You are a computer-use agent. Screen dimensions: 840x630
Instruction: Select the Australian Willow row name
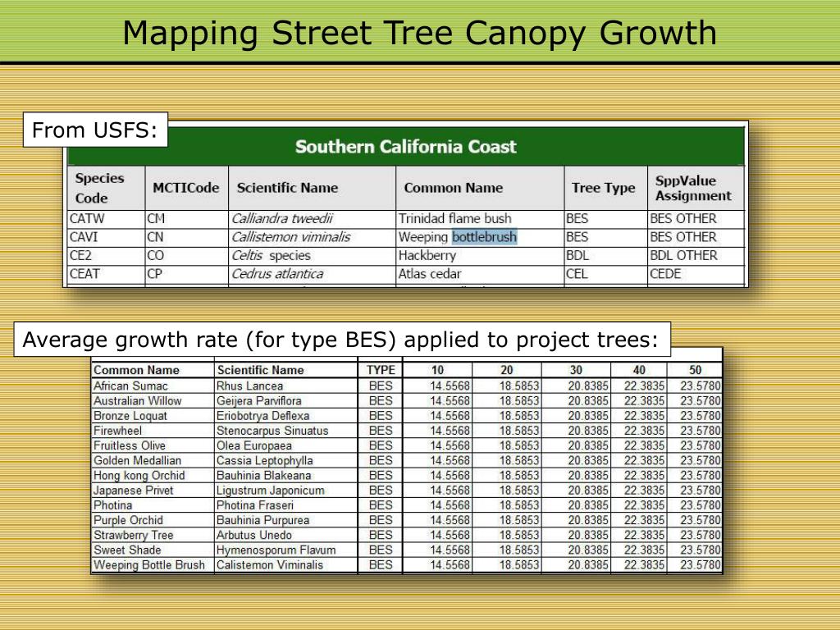[138, 400]
